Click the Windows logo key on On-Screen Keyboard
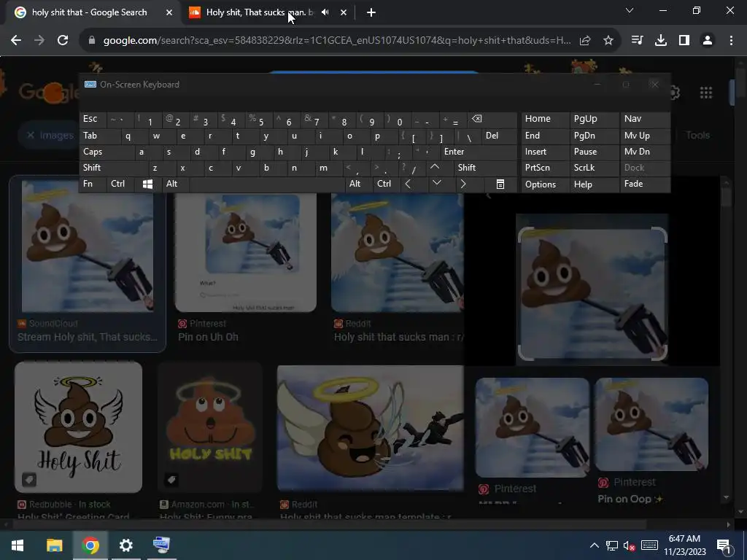Screen dimensions: 747x560 (147, 184)
